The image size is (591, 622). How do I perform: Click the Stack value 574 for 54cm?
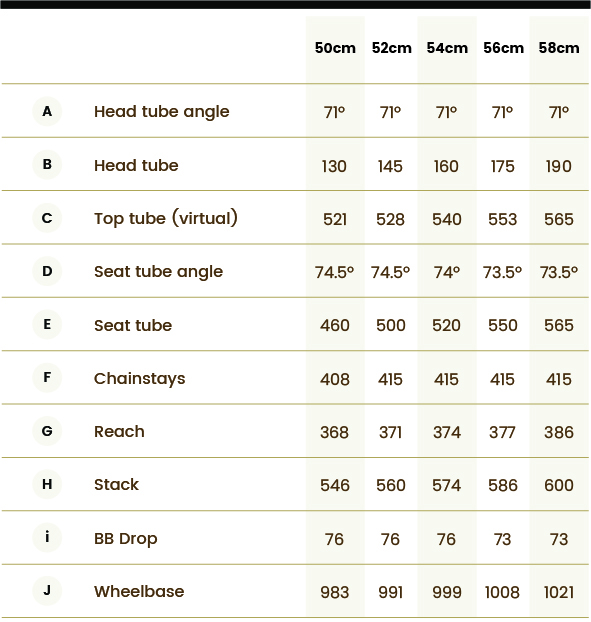[x=447, y=486]
